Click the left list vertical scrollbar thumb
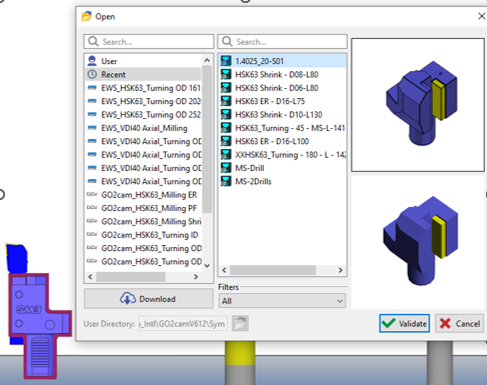Image resolution: width=487 pixels, height=385 pixels. (207, 139)
